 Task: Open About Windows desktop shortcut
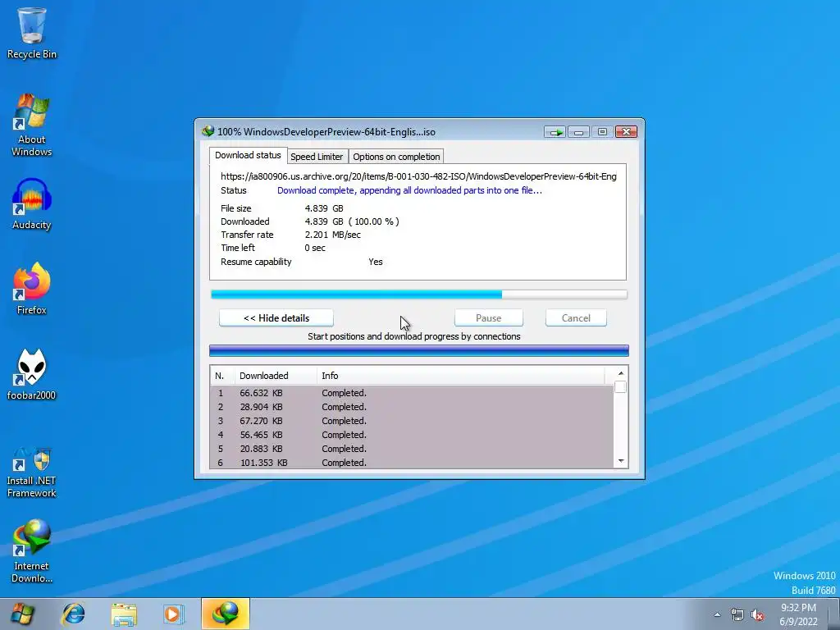(x=32, y=126)
